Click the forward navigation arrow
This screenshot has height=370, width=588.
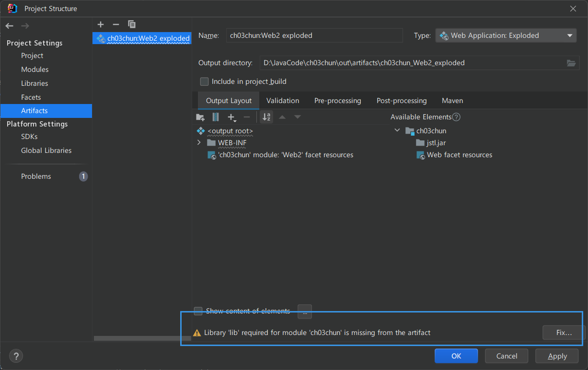pyautogui.click(x=25, y=26)
